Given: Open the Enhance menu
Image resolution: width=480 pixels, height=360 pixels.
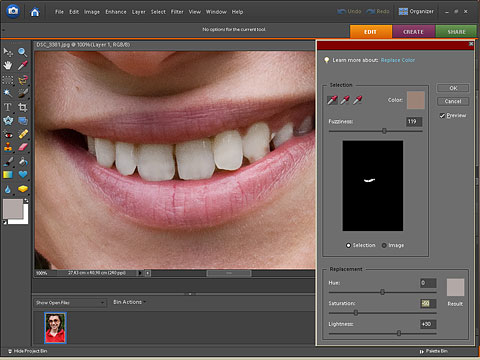Looking at the screenshot, I should pos(116,12).
